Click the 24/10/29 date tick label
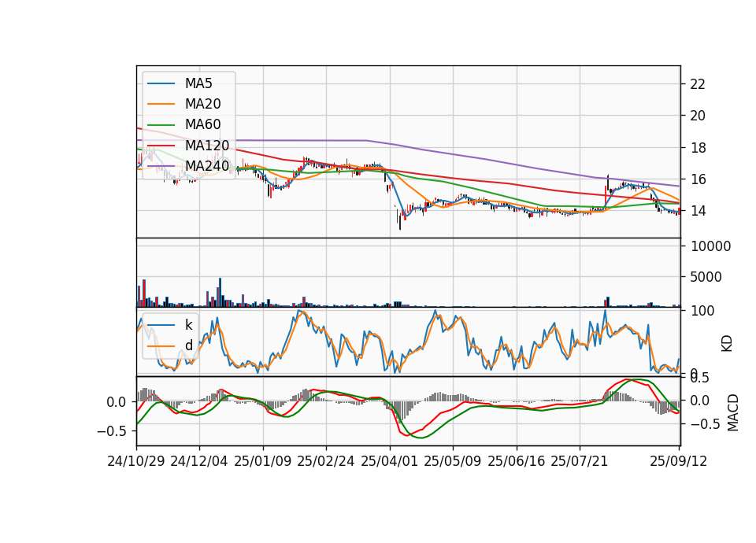 pyautogui.click(x=136, y=461)
